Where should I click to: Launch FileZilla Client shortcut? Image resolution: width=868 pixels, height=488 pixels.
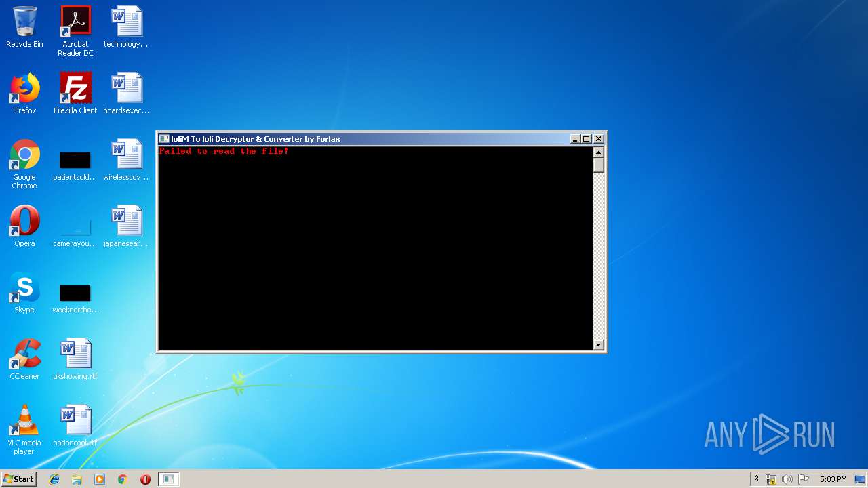pyautogui.click(x=75, y=94)
